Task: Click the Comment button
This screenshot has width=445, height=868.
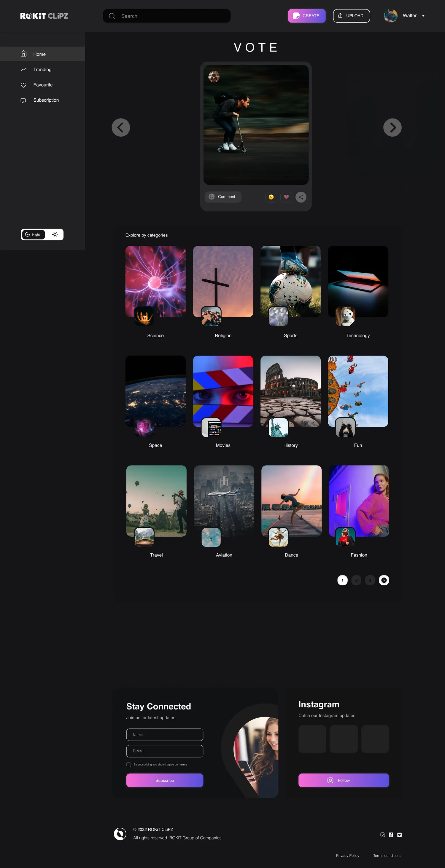Action: tap(223, 197)
